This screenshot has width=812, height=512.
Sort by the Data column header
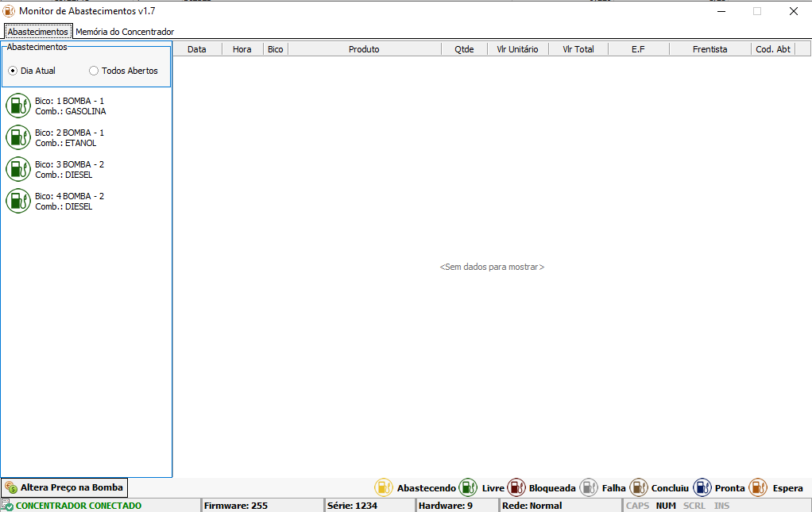(x=196, y=49)
